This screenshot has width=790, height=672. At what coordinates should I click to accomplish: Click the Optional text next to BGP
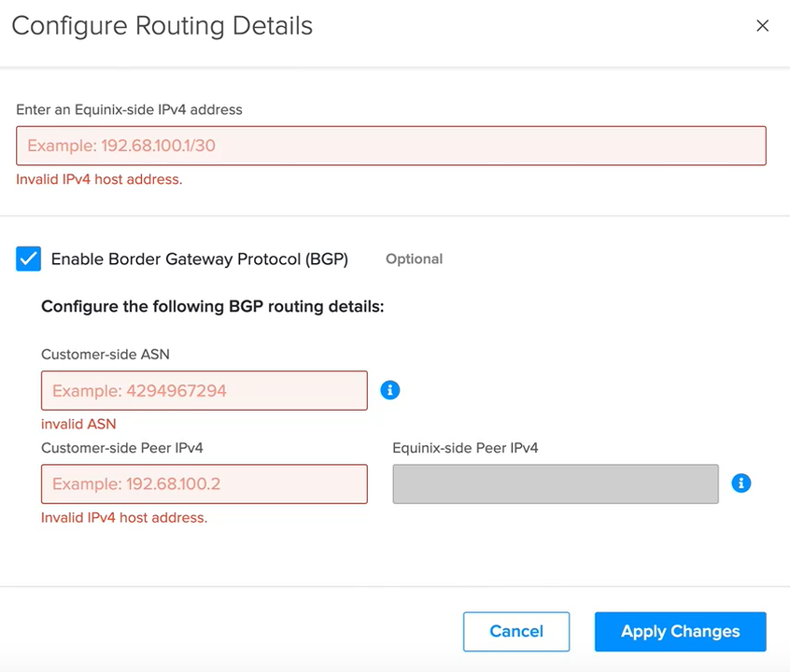pos(415,259)
